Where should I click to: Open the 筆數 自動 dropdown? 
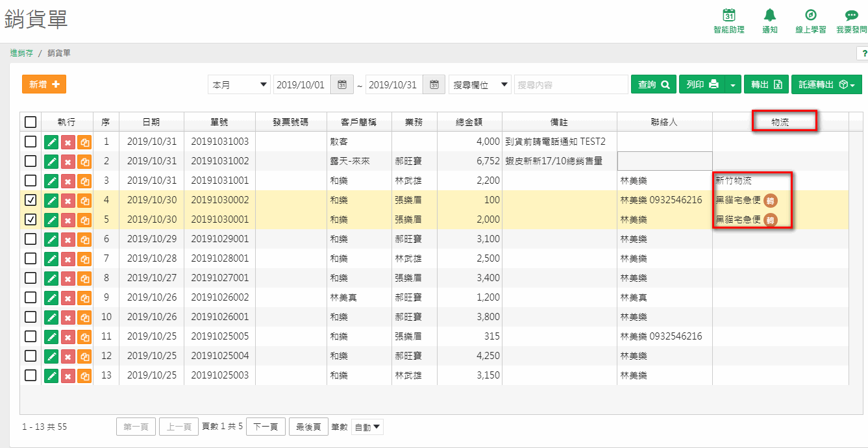tap(367, 427)
